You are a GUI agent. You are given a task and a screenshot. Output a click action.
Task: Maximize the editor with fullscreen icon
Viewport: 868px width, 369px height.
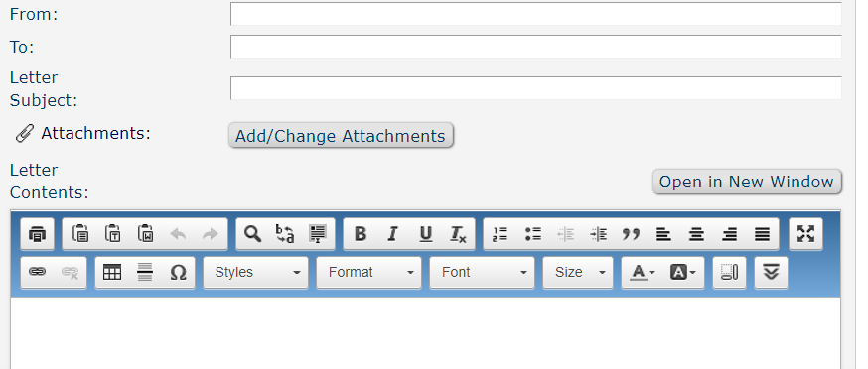point(805,234)
